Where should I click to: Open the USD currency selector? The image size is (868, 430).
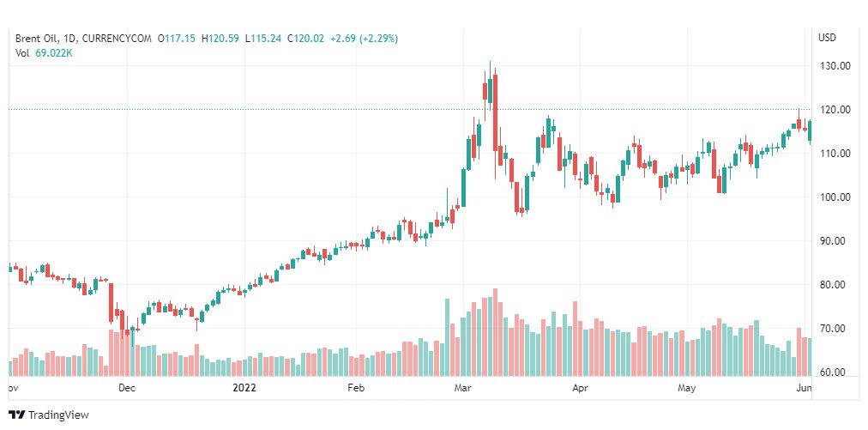point(827,38)
